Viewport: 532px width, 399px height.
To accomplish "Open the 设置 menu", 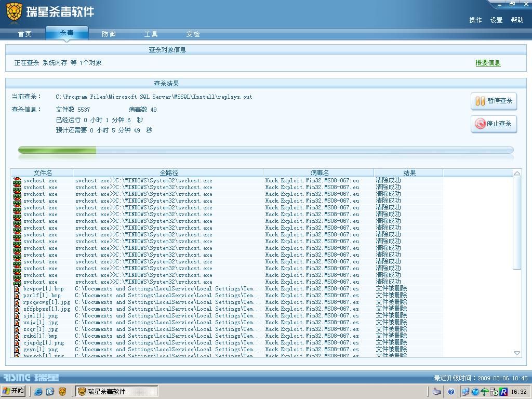I will click(496, 20).
